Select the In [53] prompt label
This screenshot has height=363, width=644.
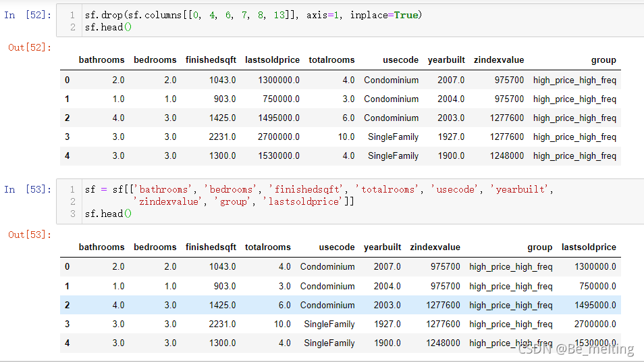pos(28,189)
